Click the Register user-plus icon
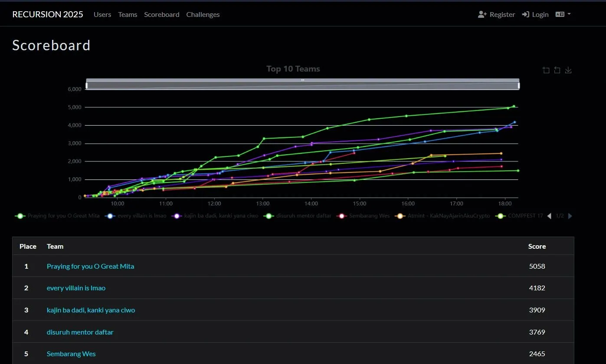 (482, 14)
